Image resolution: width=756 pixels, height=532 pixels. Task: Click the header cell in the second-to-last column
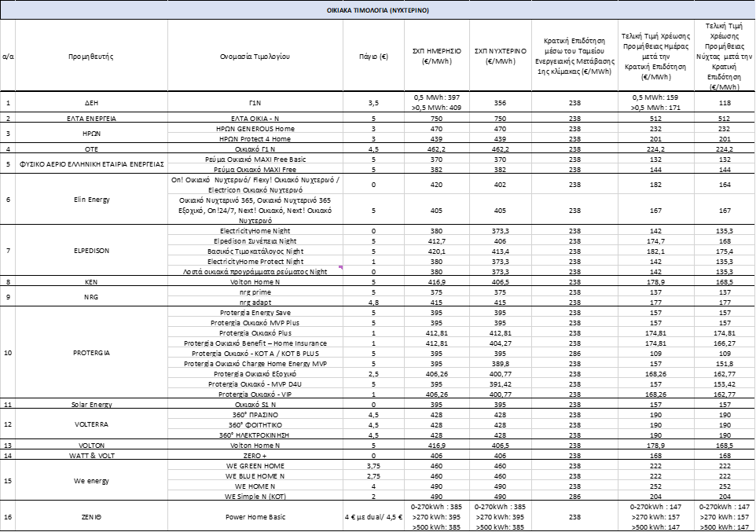(x=656, y=55)
